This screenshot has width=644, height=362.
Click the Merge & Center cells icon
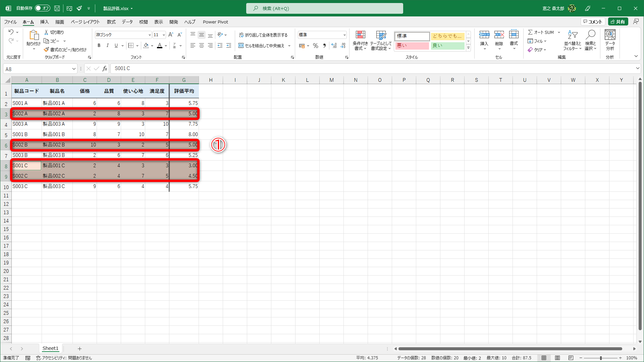pos(241,46)
